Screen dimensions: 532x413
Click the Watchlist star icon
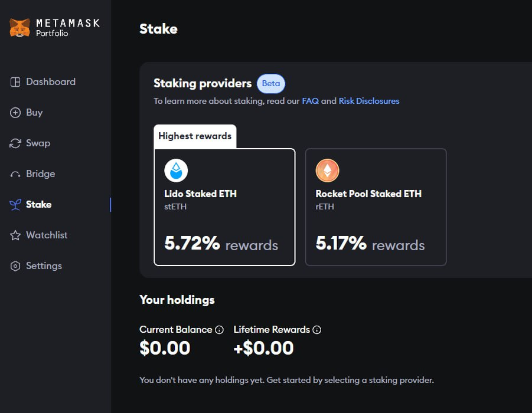[15, 235]
